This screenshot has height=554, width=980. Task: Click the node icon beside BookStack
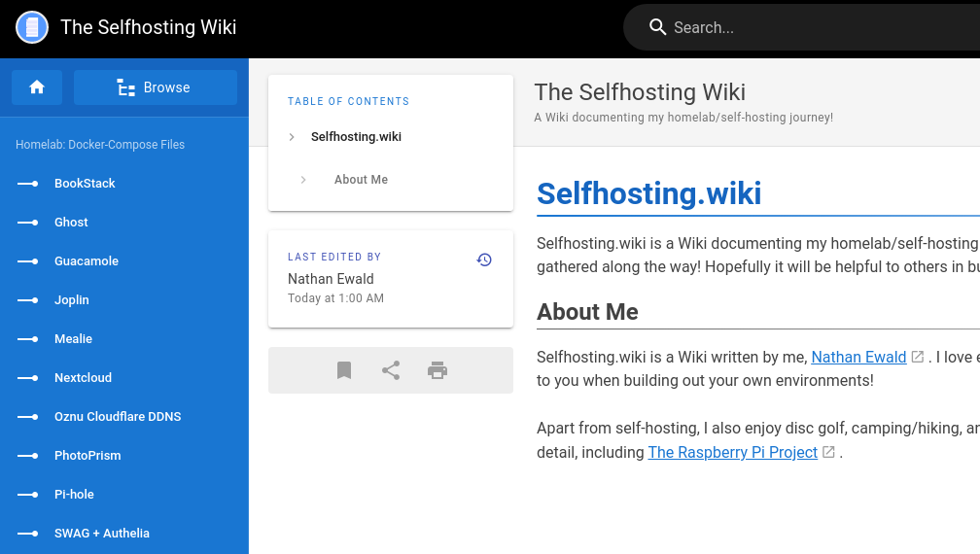pyautogui.click(x=27, y=184)
